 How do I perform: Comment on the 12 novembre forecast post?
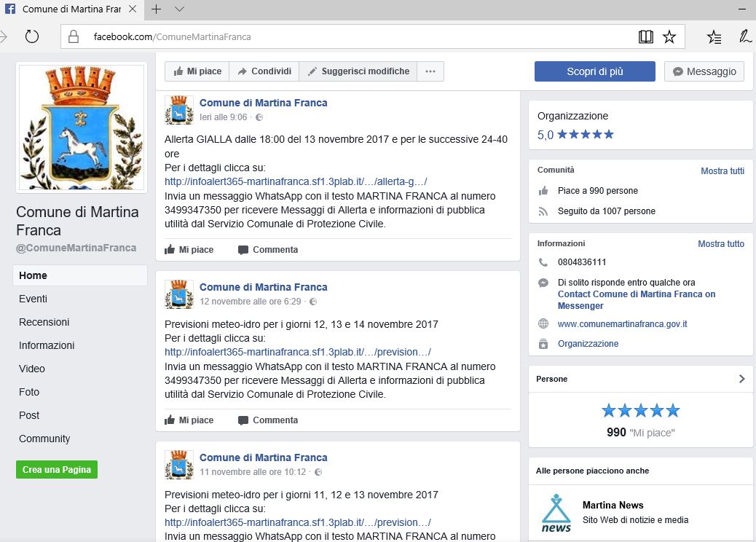(x=268, y=420)
